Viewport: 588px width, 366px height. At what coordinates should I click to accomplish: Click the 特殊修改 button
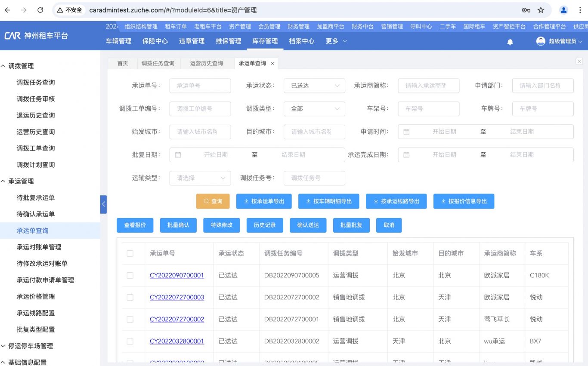coord(221,225)
